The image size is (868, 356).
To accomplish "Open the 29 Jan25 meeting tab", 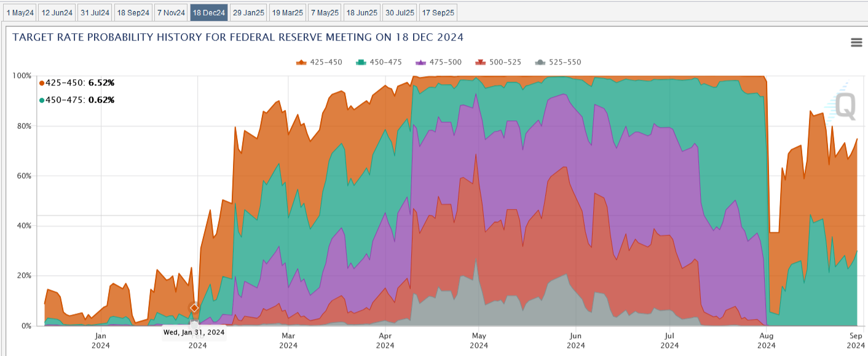I will coord(248,12).
